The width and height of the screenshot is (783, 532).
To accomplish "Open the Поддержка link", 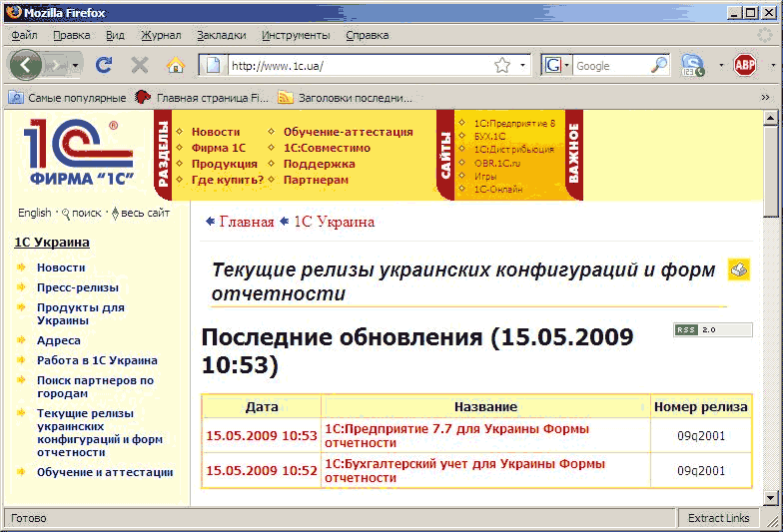I will click(320, 164).
